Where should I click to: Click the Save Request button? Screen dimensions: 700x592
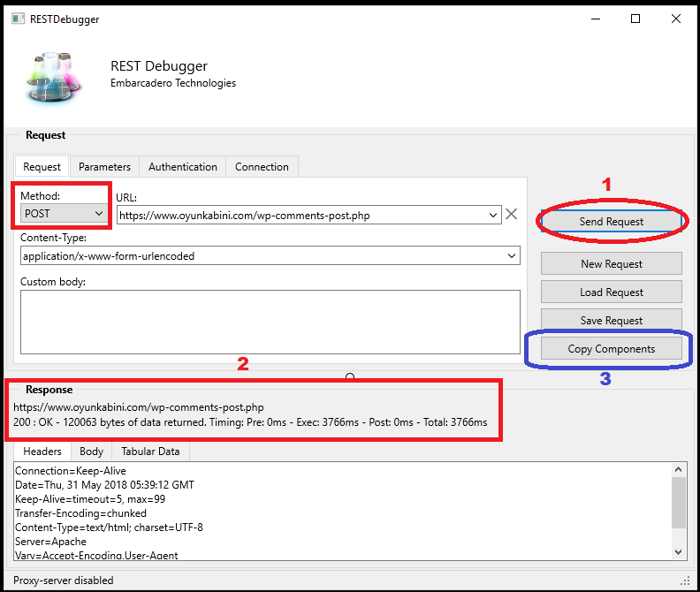click(x=611, y=320)
